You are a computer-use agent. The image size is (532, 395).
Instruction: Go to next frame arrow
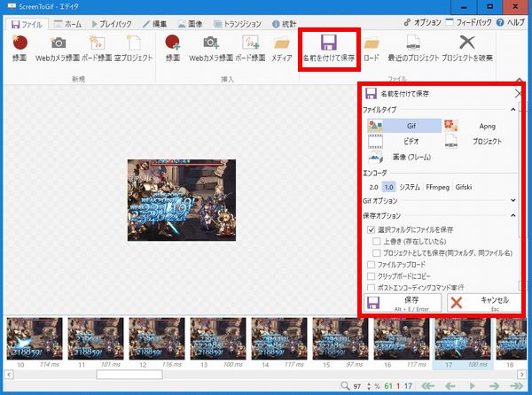(494, 386)
